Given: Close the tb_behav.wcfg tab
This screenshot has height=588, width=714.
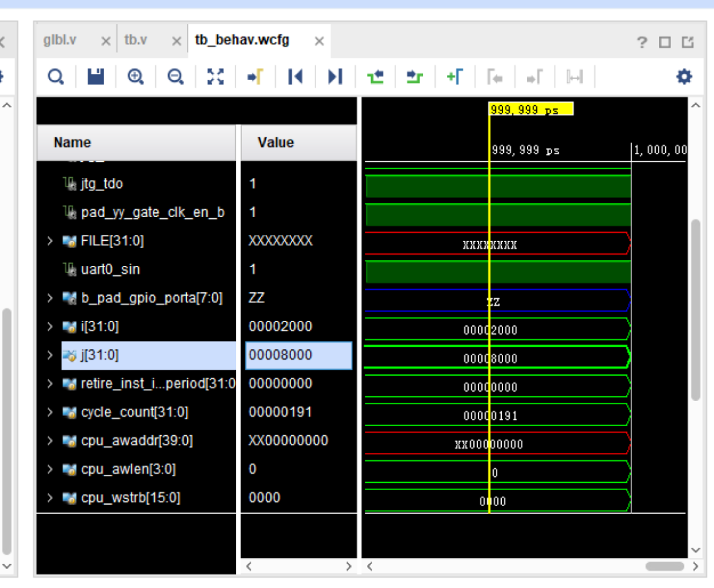Looking at the screenshot, I should pyautogui.click(x=319, y=42).
